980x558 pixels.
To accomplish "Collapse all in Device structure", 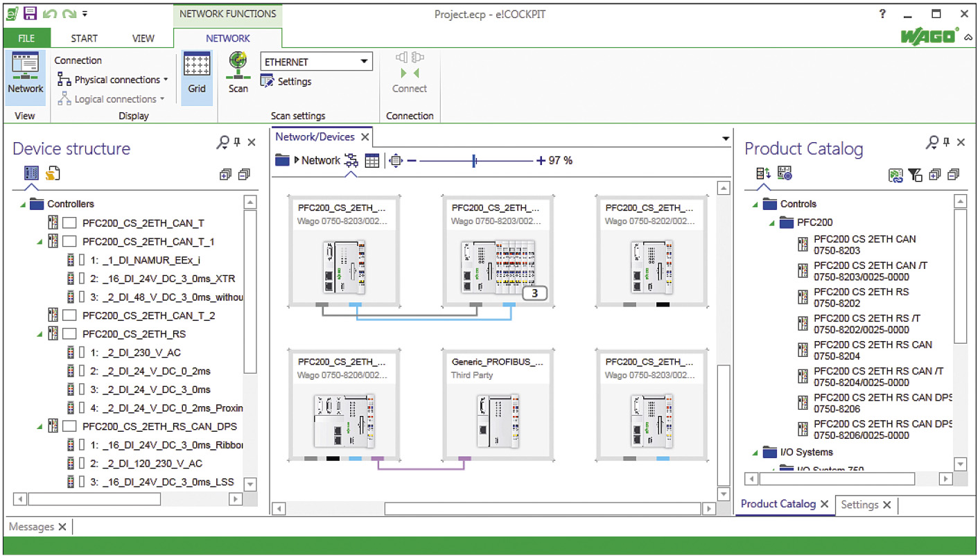I will coord(243,175).
